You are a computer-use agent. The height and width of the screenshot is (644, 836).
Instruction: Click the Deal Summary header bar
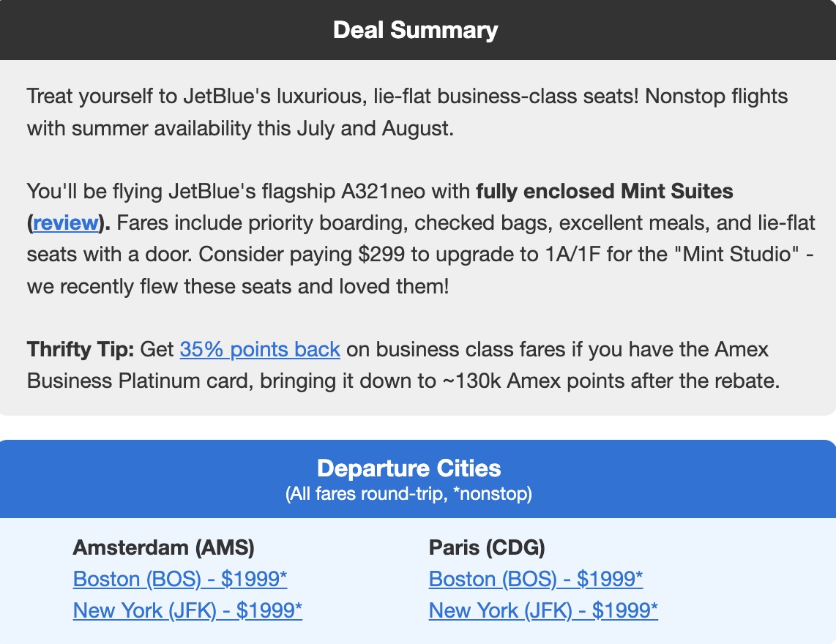[415, 30]
